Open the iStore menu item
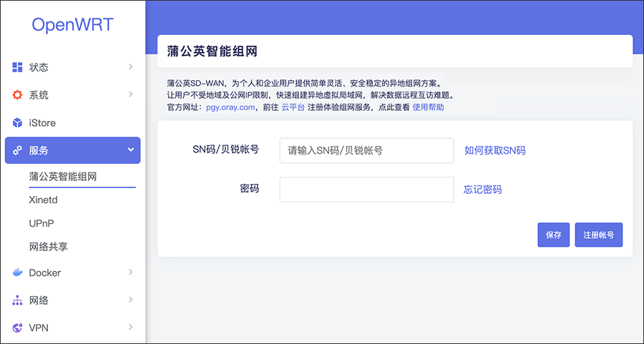This screenshot has height=344, width=644. [x=42, y=123]
